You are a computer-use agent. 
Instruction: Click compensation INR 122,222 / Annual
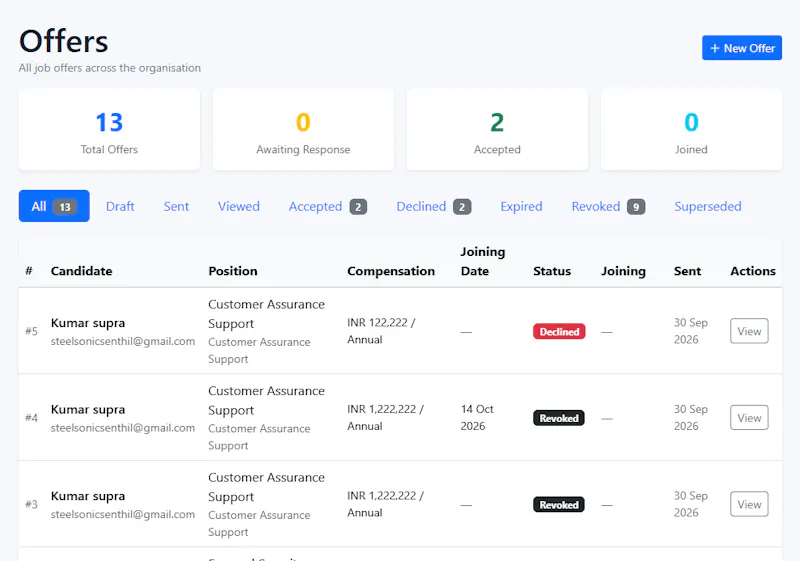[x=381, y=331]
